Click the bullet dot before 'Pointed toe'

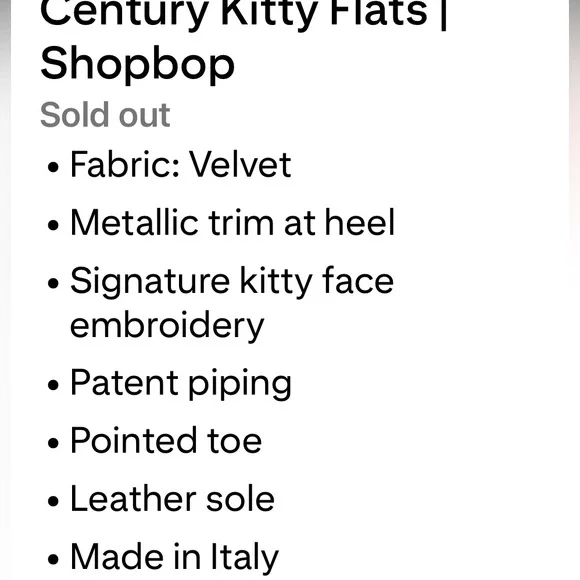tap(53, 442)
